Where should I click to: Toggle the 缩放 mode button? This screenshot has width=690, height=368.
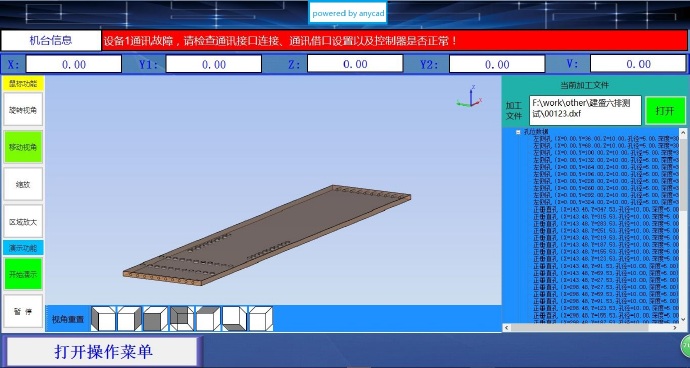(x=23, y=184)
